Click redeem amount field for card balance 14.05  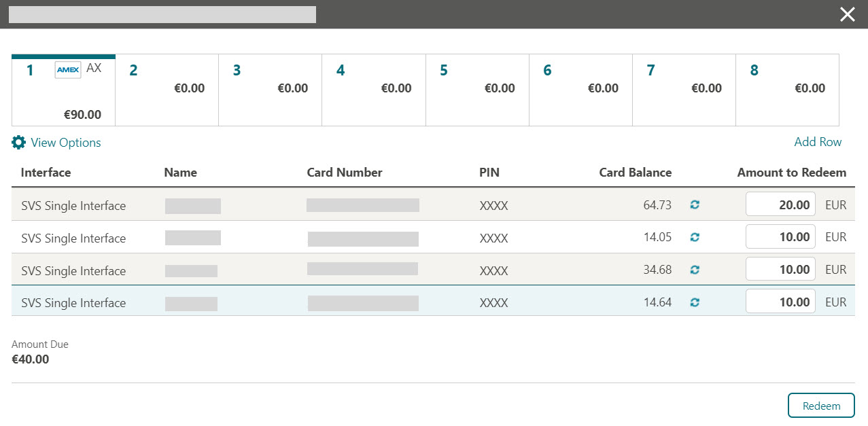point(780,236)
